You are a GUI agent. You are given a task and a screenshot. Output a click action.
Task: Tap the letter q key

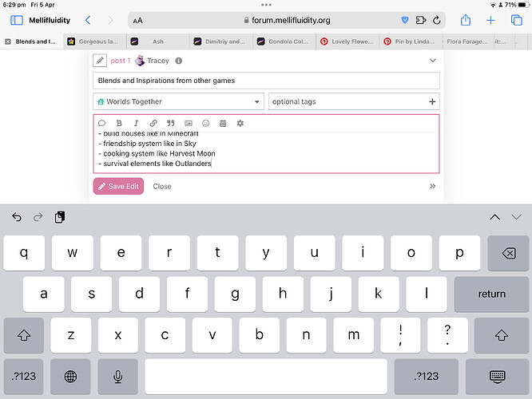pyautogui.click(x=24, y=253)
